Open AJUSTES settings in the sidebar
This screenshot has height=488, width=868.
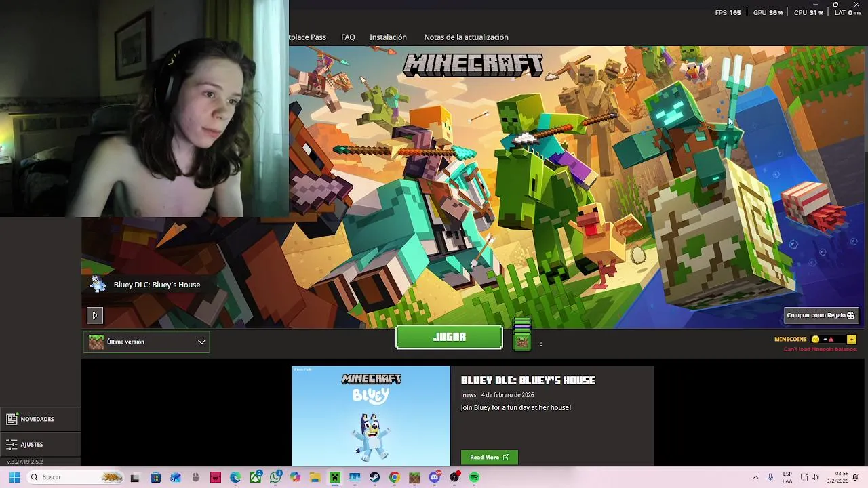pyautogui.click(x=40, y=445)
